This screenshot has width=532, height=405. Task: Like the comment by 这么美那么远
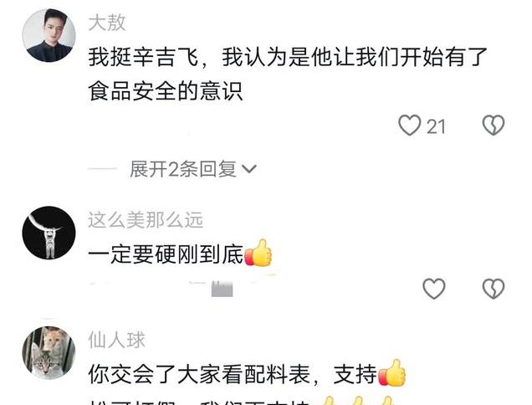(433, 289)
